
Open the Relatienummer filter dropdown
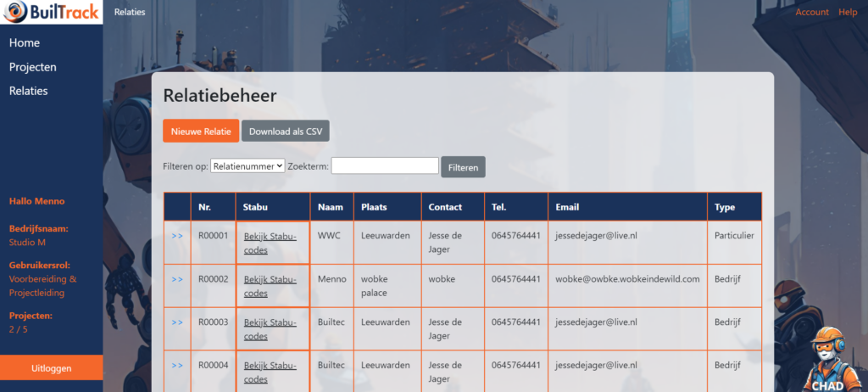tap(248, 166)
